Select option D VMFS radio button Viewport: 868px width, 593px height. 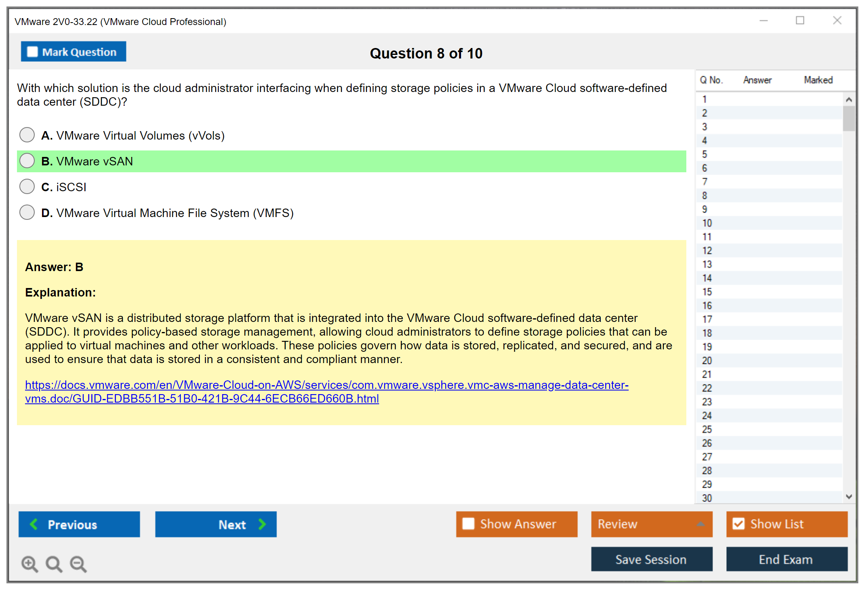pos(27,213)
